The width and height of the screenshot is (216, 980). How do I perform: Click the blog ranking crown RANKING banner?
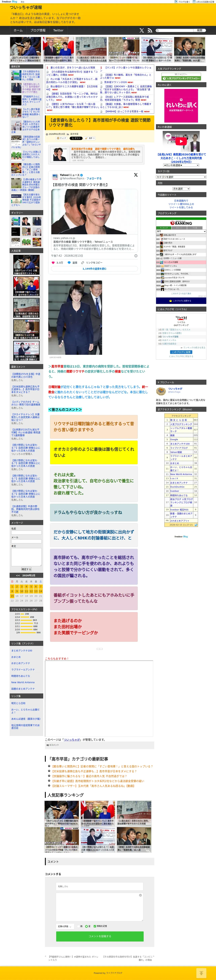click(181, 223)
